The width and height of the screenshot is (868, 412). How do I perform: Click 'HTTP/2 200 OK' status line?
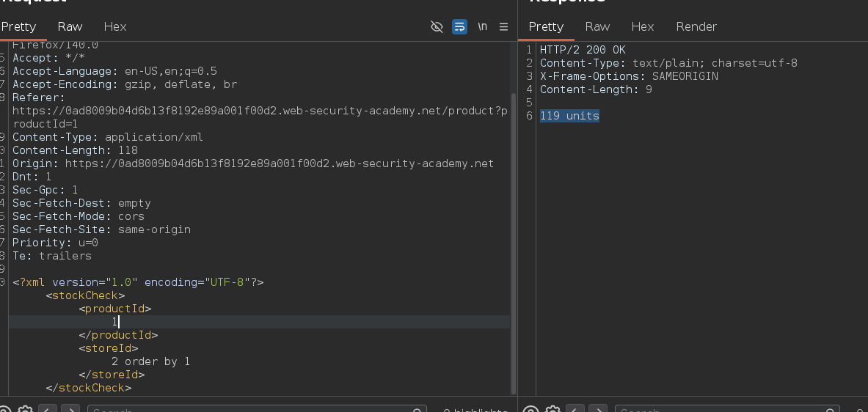(x=583, y=50)
